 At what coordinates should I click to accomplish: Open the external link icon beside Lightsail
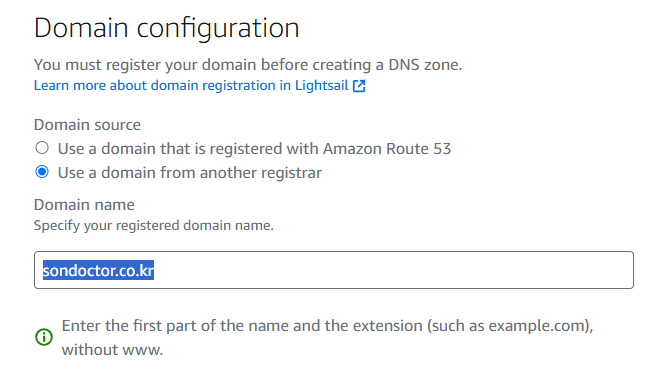coord(359,86)
